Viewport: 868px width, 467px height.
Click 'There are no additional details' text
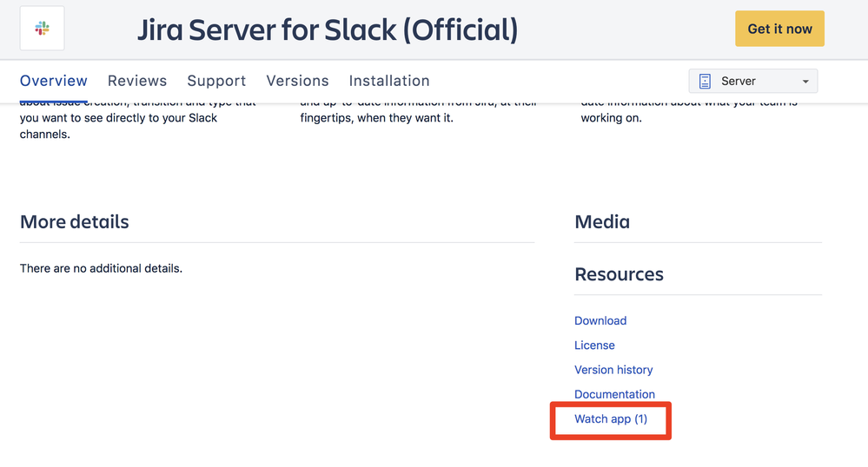pos(101,268)
